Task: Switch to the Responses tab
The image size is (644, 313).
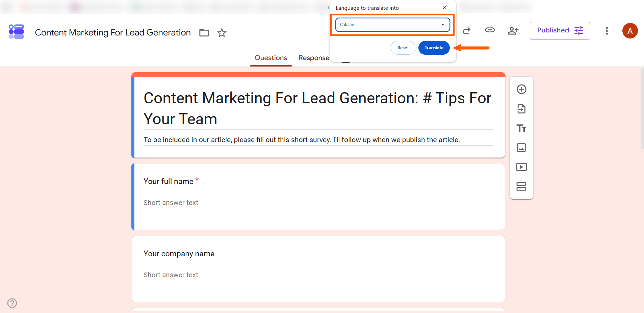Action: point(314,58)
